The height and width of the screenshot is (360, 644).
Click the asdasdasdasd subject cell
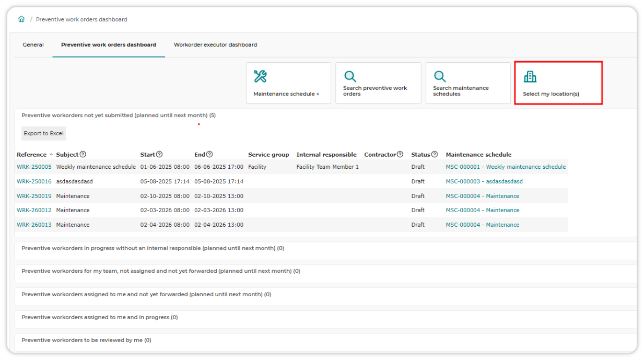point(75,181)
